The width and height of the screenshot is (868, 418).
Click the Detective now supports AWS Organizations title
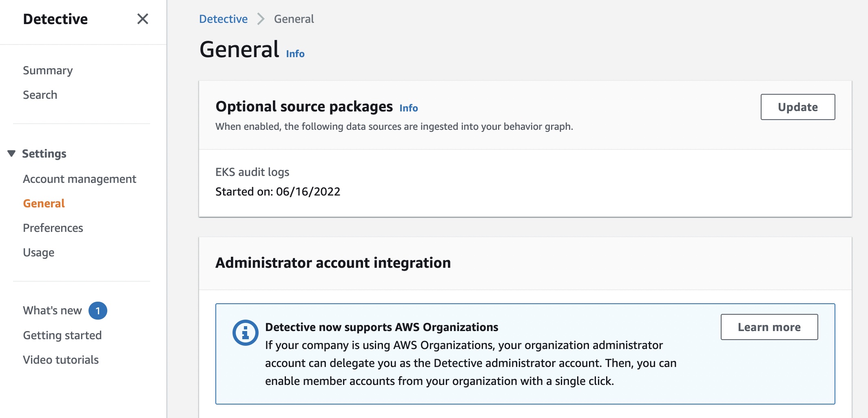[381, 327]
